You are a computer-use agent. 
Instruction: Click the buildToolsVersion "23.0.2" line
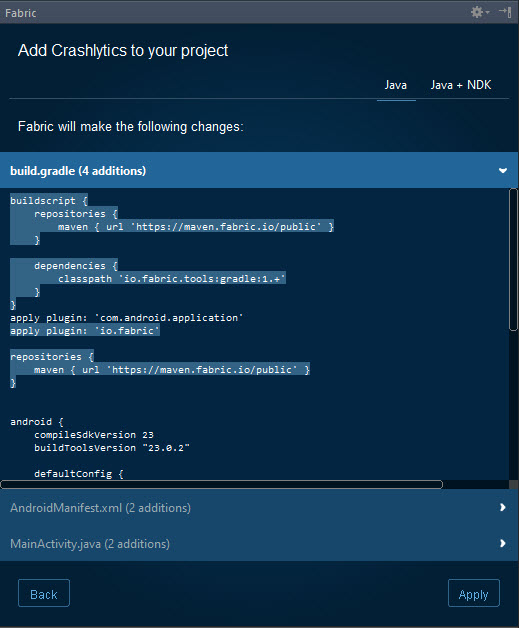coord(112,448)
